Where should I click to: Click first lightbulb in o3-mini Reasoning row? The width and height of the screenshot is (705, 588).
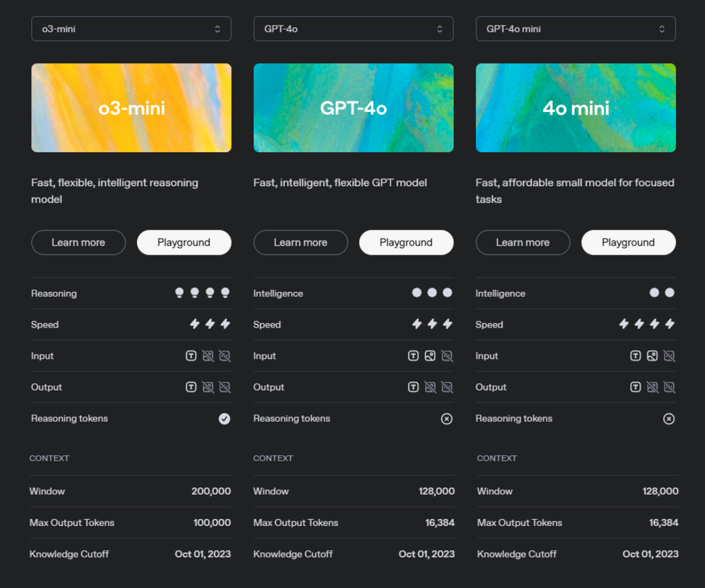[179, 293]
